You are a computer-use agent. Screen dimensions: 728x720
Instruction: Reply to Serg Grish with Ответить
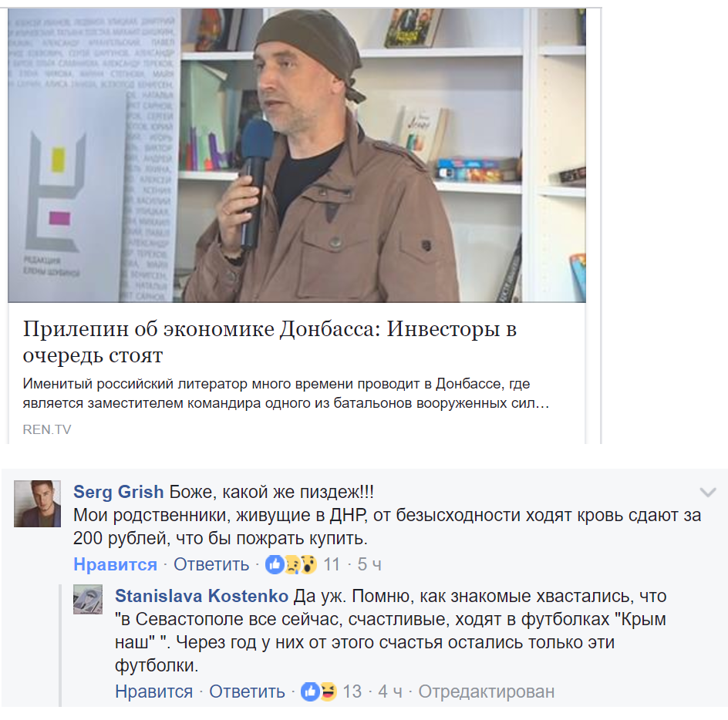pos(211,564)
